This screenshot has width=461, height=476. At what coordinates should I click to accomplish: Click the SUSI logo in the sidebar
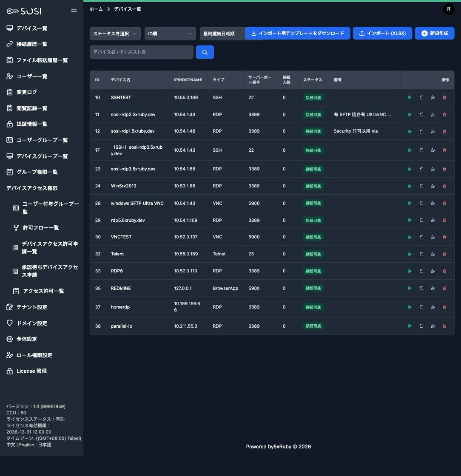point(24,11)
